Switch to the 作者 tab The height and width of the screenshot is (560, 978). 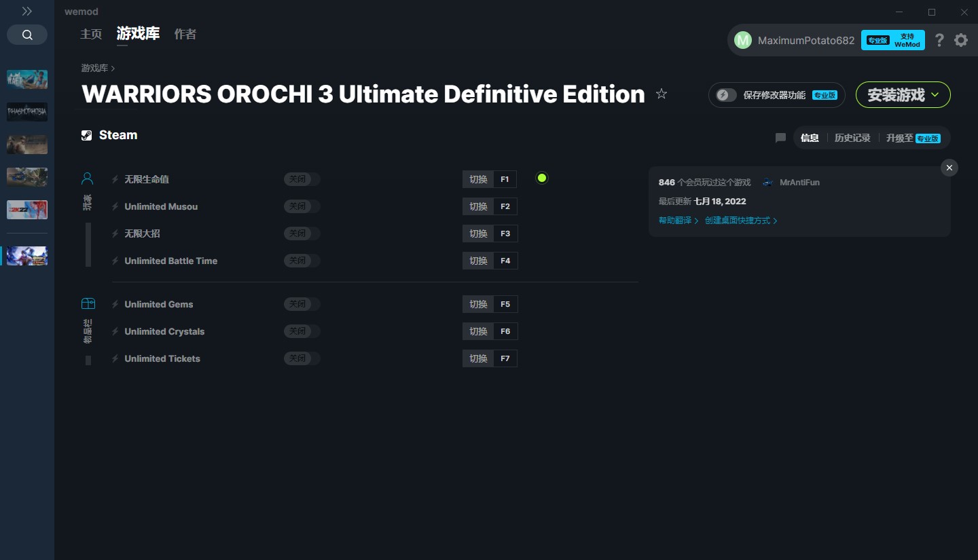[185, 34]
